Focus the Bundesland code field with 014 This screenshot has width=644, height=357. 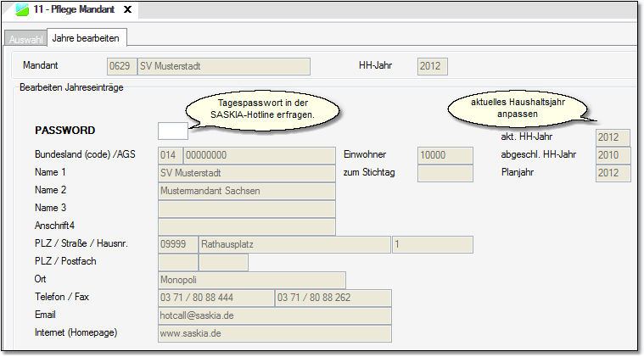tap(170, 155)
